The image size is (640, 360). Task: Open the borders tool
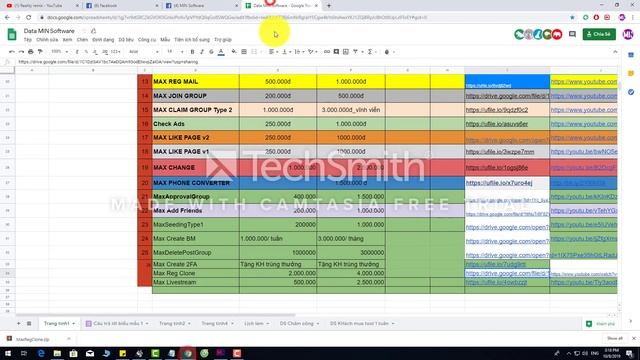tap(244, 52)
